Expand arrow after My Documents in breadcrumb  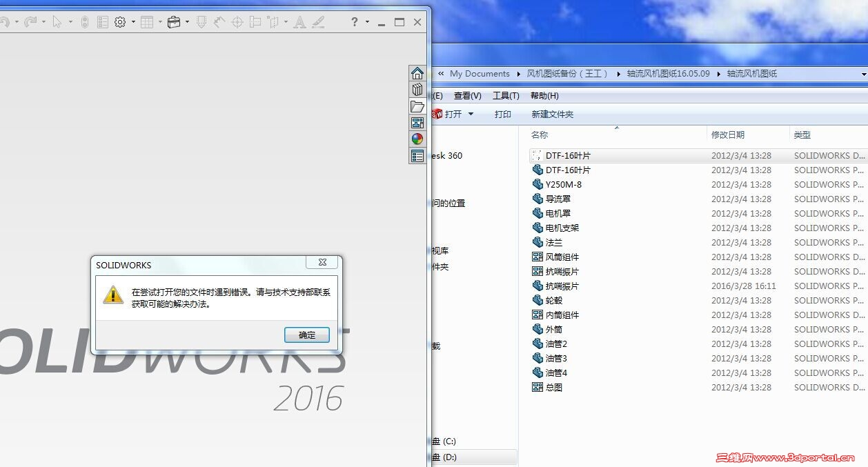518,74
